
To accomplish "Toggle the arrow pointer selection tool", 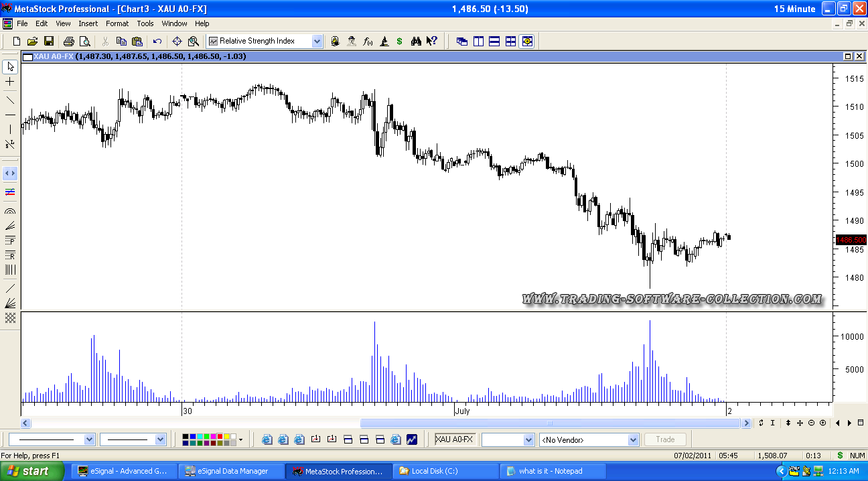I will 10,67.
